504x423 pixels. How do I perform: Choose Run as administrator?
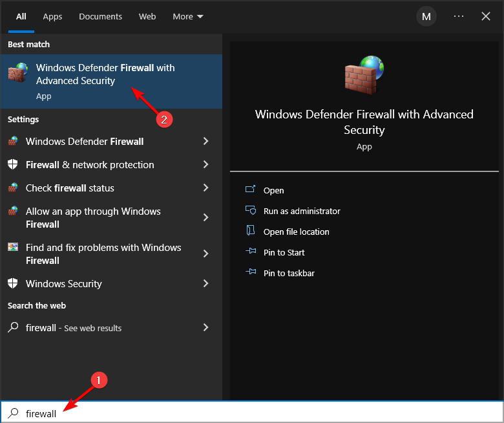(302, 211)
